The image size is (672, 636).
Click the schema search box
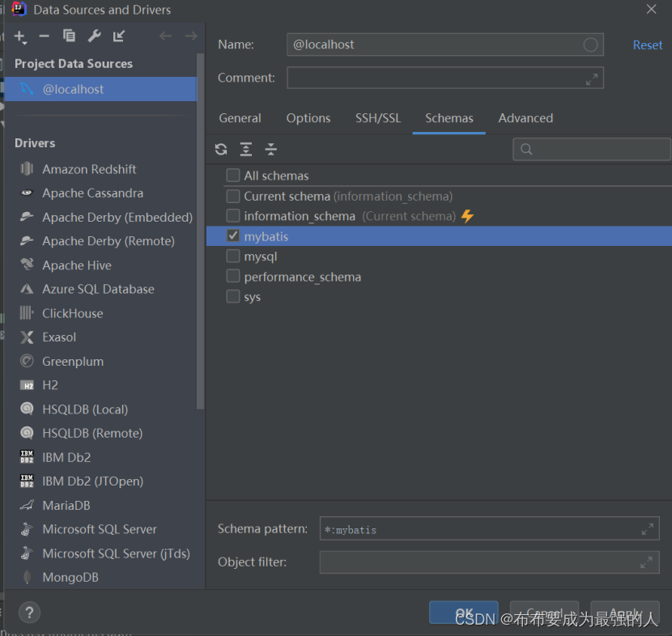coord(591,149)
